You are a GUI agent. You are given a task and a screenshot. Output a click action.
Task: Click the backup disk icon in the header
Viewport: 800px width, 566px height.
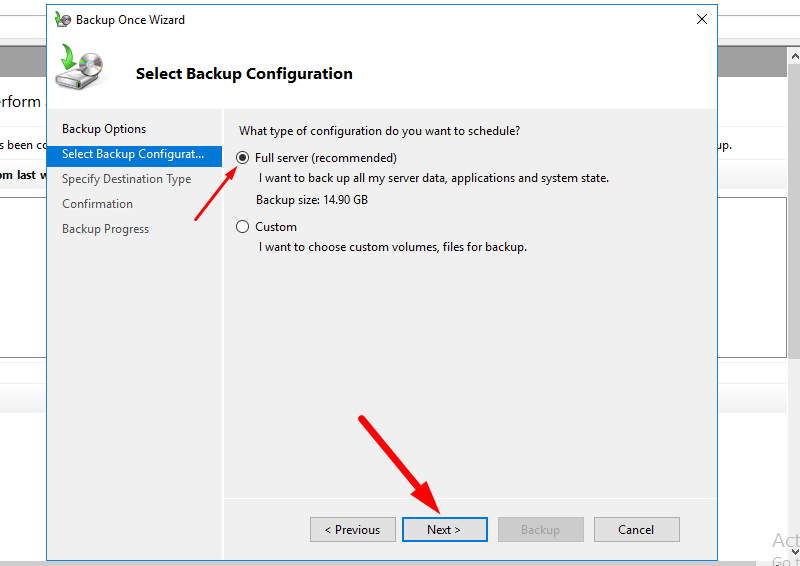(77, 68)
